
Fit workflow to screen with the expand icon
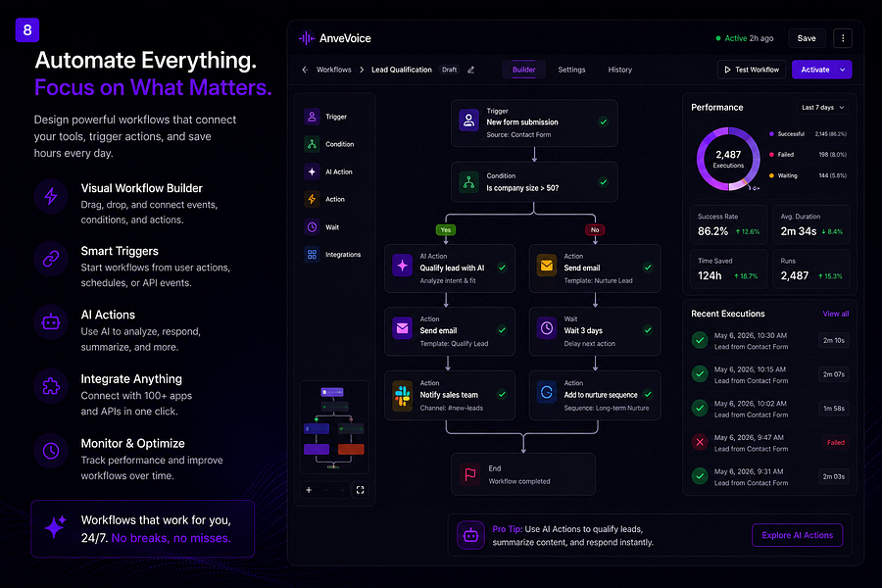[360, 490]
